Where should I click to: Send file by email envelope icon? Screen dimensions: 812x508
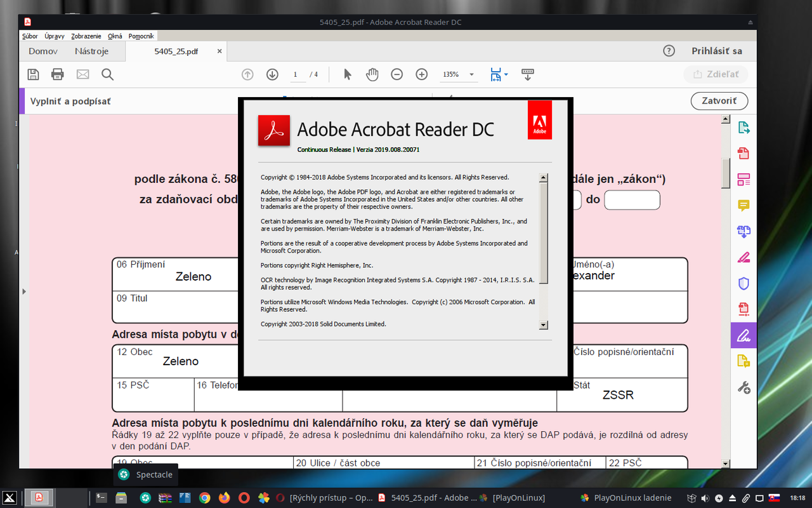pos(82,74)
